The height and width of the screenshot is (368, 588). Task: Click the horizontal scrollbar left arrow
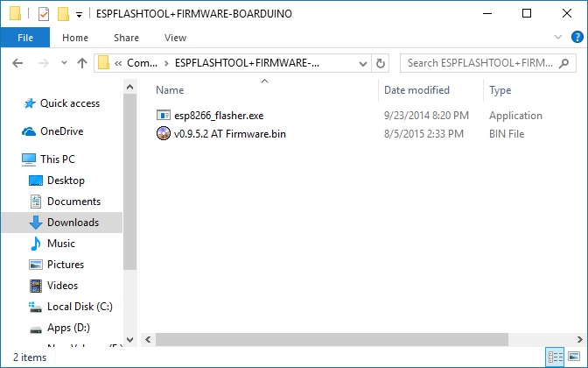click(148, 339)
